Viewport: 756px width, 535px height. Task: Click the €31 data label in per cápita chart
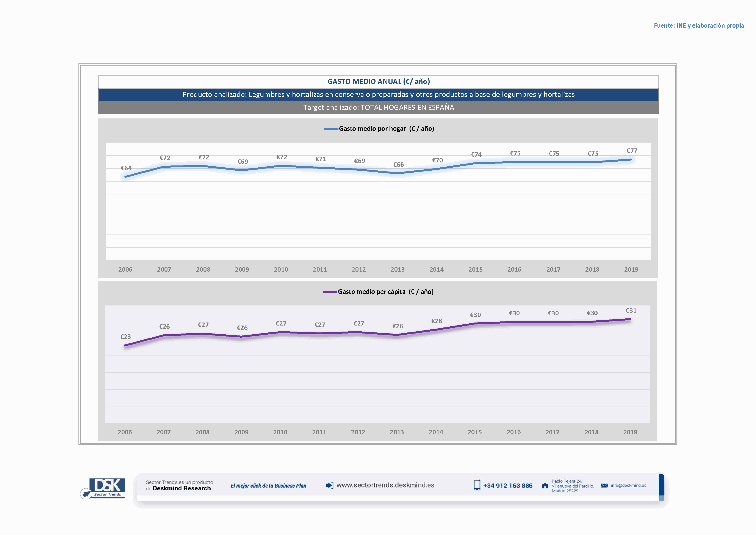coord(631,311)
